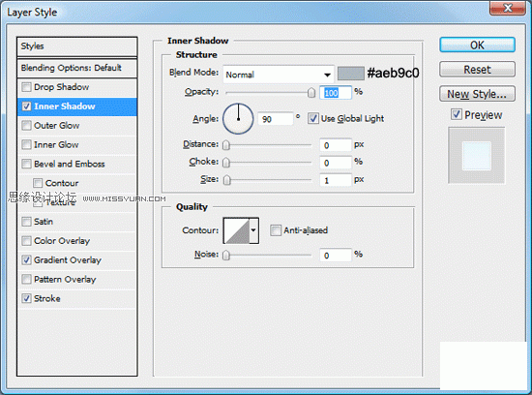Click the style preview thumbnail
The height and width of the screenshot is (395, 532).
[477, 156]
